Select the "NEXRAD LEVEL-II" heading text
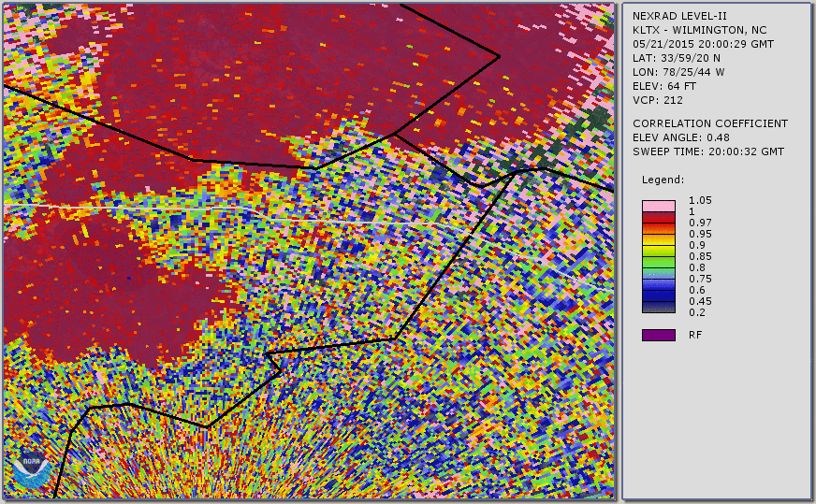This screenshot has width=816, height=504. 679,16
